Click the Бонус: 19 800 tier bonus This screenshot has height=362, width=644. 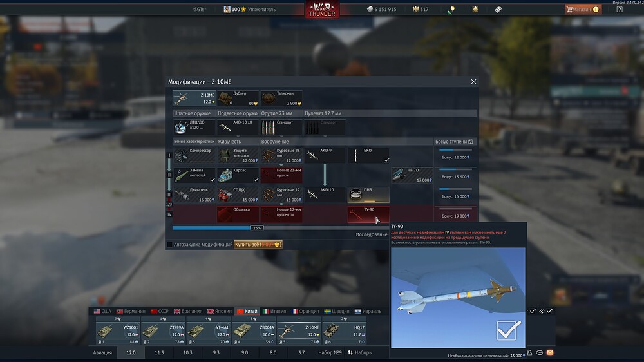(455, 214)
